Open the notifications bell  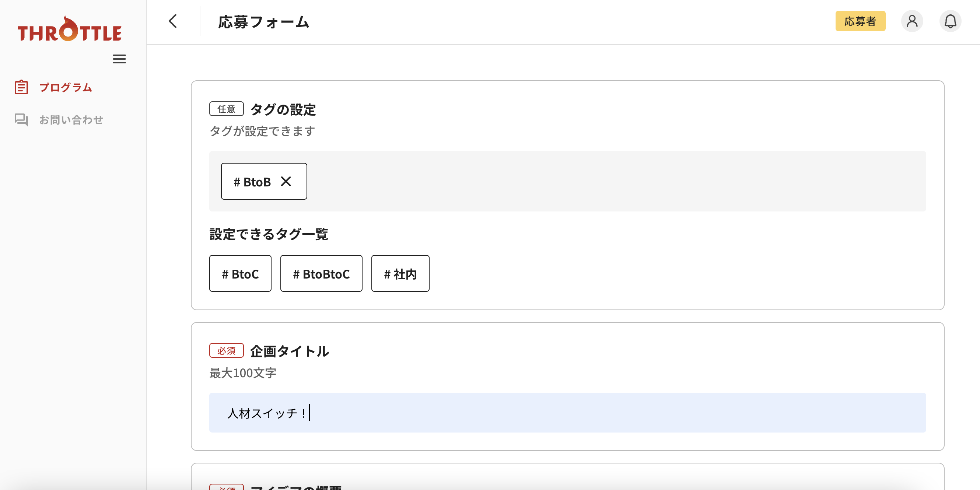tap(950, 21)
